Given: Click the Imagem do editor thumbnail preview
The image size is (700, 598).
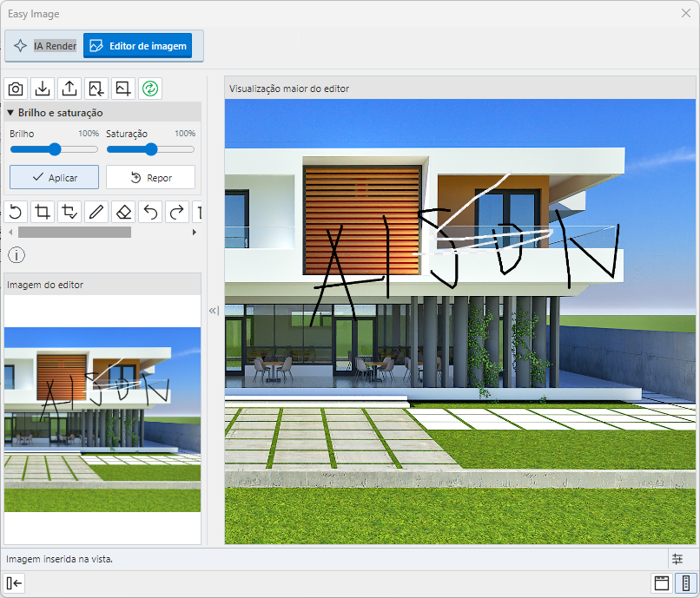Looking at the screenshot, I should [x=102, y=419].
